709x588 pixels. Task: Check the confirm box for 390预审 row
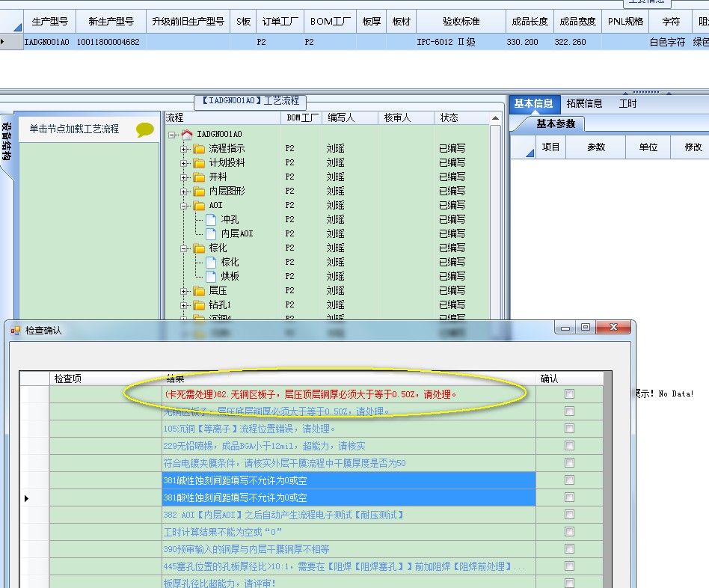click(569, 548)
